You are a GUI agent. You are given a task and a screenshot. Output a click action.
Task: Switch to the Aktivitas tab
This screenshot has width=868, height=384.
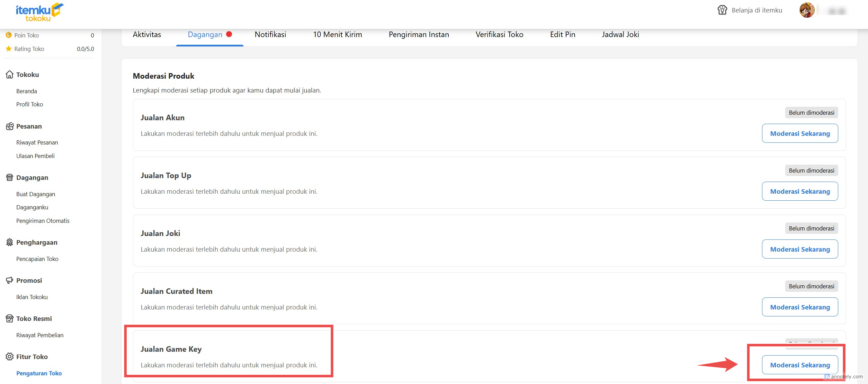click(147, 35)
